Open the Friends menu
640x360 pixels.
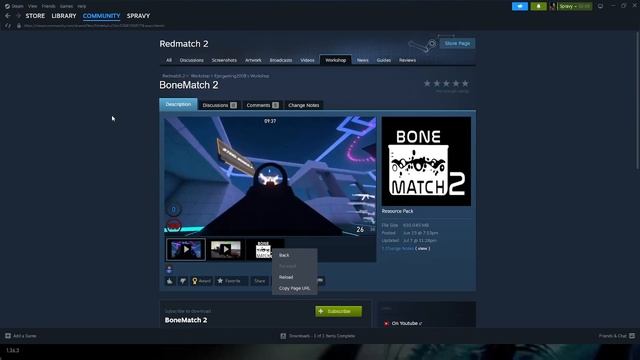tap(48, 6)
